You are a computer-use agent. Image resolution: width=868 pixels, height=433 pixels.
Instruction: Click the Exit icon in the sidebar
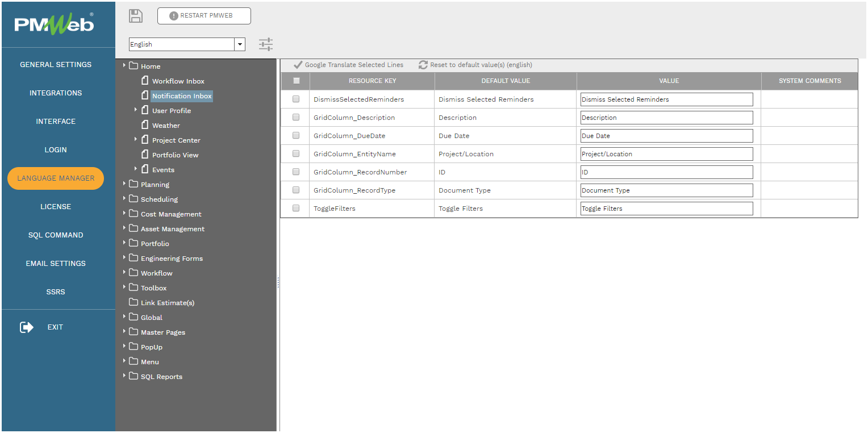26,327
